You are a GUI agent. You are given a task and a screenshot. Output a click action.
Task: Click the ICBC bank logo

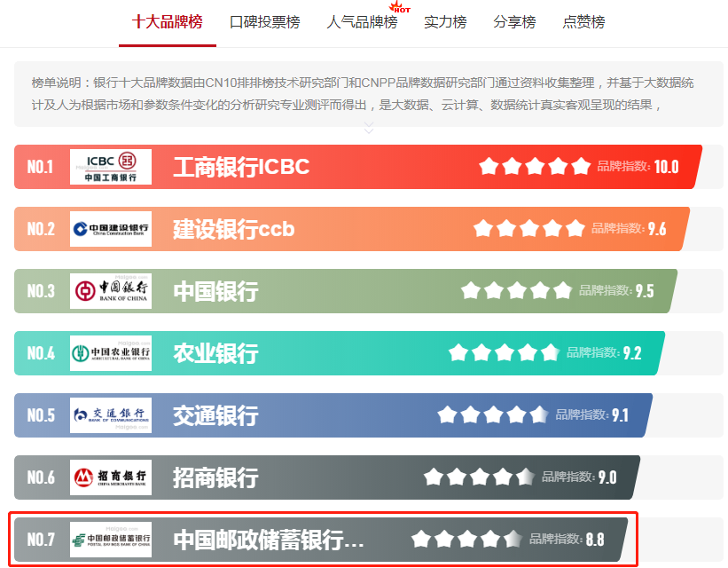click(111, 167)
